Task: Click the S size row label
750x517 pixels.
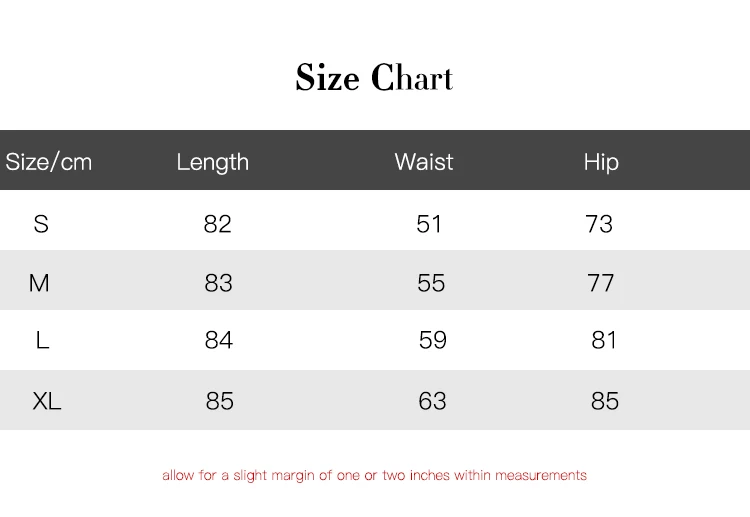Action: 41,224
